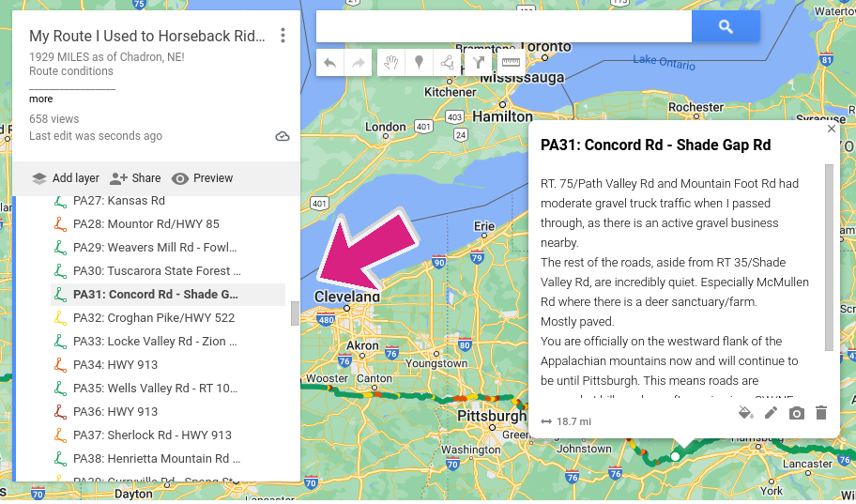Image resolution: width=856 pixels, height=504 pixels.
Task: Click the Share button
Action: coord(135,178)
